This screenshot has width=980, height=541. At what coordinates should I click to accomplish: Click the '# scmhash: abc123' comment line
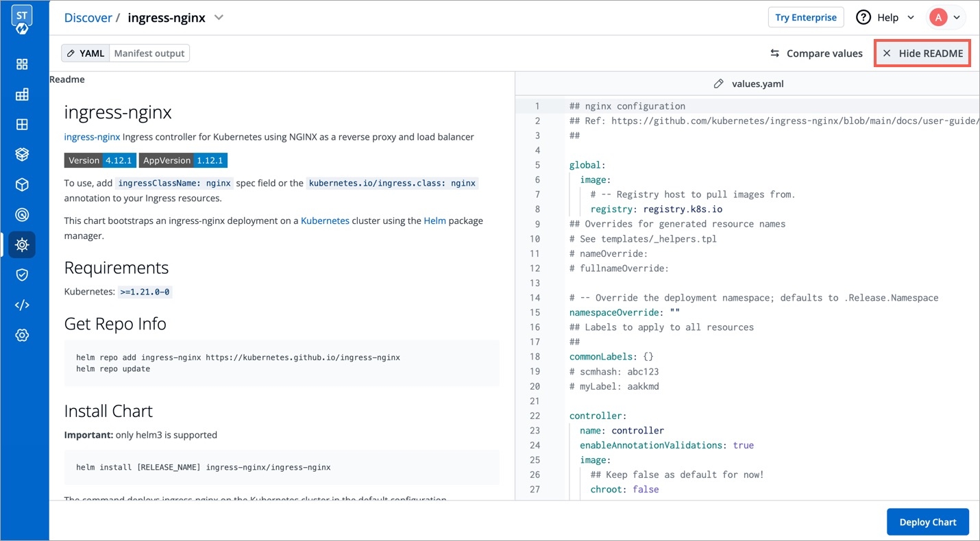click(x=614, y=372)
